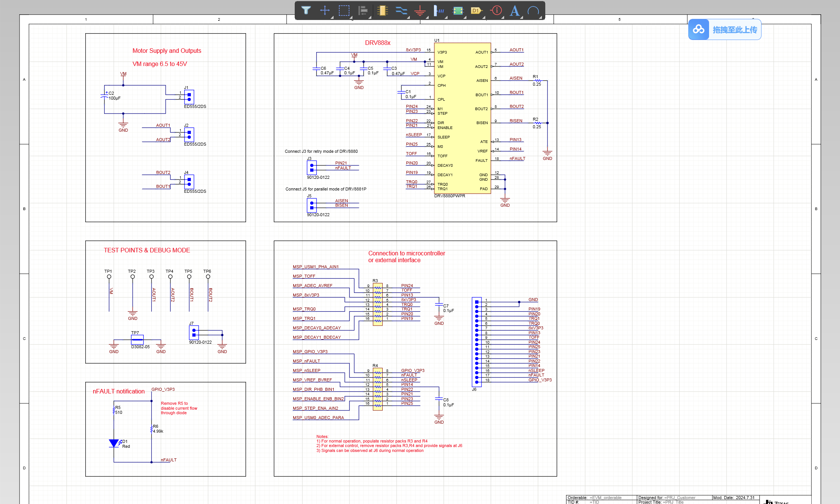Click net label 'MSP_ADEC_AVREF'
Viewport: 840px width, 504px height.
point(313,286)
